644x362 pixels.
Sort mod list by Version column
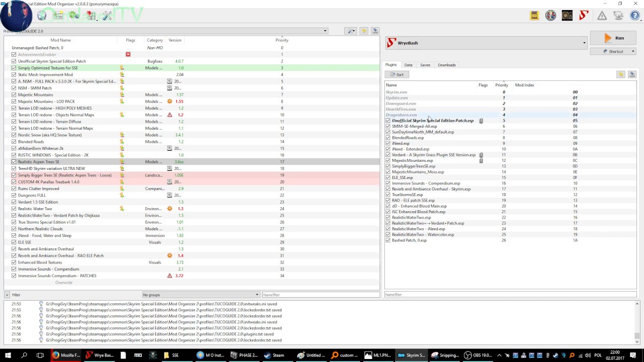(x=175, y=40)
